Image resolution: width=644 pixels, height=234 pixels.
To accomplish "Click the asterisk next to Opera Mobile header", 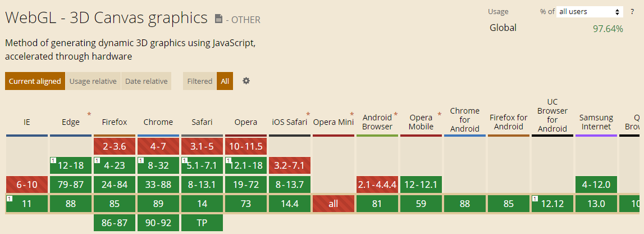I will (439, 114).
